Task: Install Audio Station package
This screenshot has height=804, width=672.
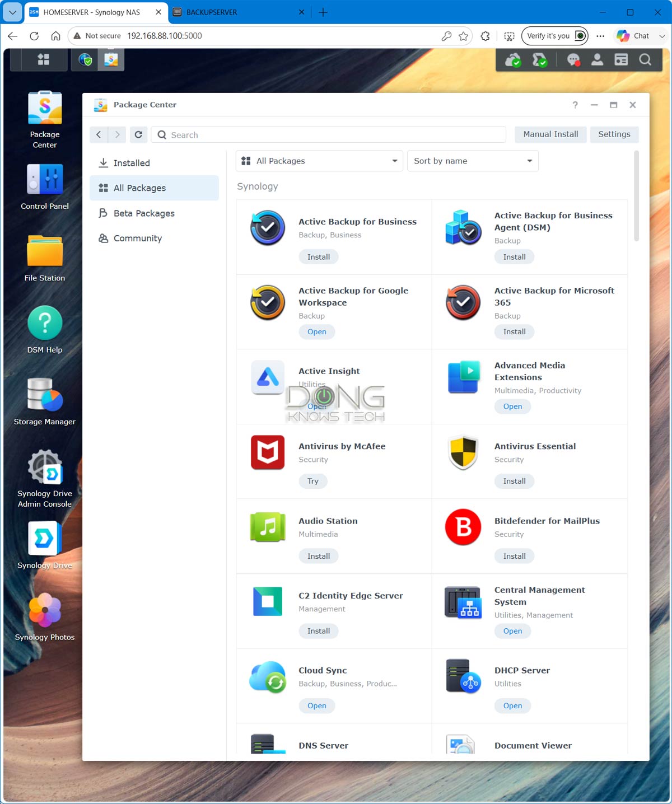Action: coord(319,556)
